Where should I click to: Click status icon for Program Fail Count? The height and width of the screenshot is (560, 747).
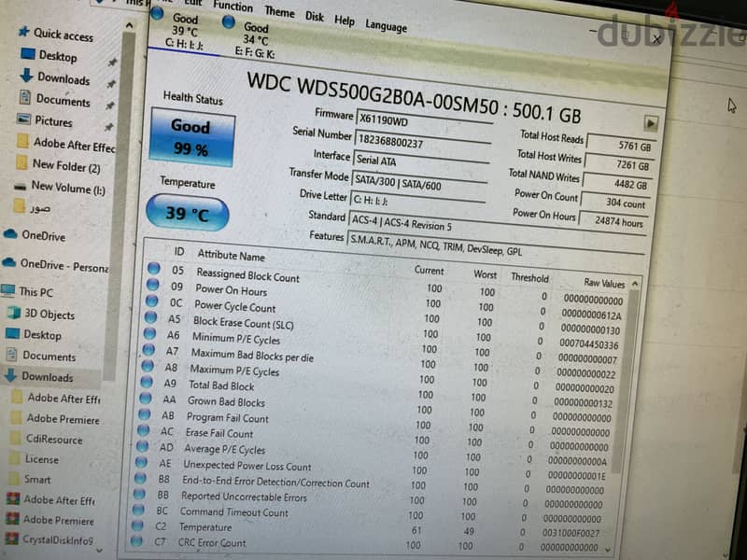click(x=145, y=414)
